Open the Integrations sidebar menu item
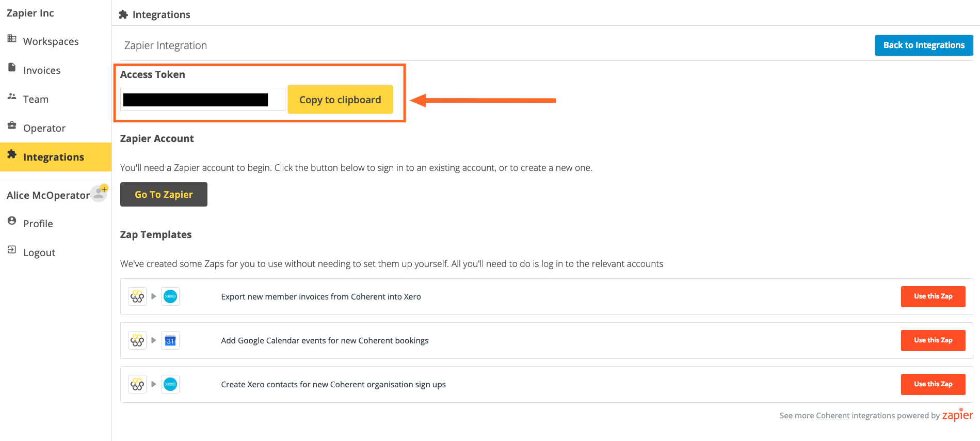The width and height of the screenshot is (980, 441). [x=53, y=157]
